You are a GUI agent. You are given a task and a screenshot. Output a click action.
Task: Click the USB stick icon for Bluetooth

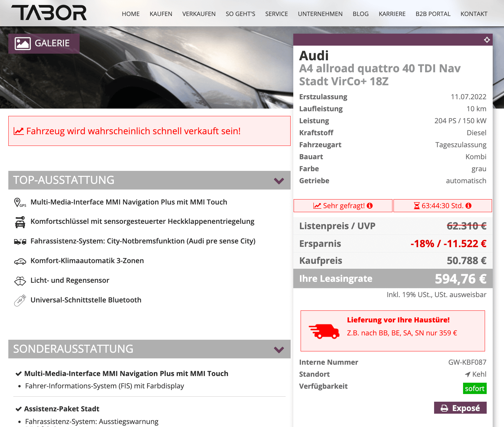[20, 300]
